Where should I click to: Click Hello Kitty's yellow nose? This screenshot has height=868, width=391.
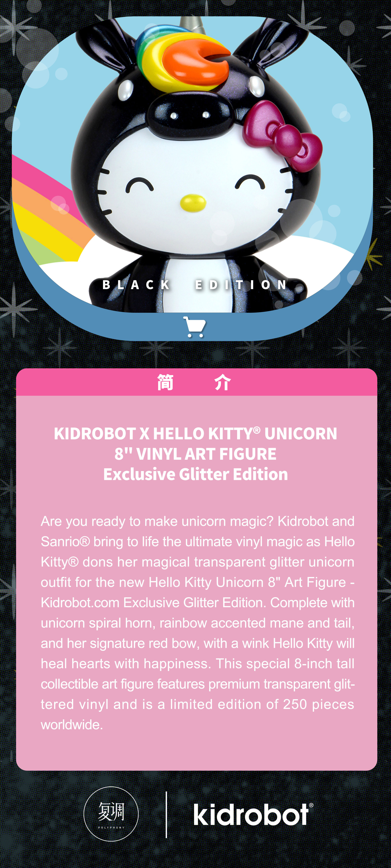(193, 203)
